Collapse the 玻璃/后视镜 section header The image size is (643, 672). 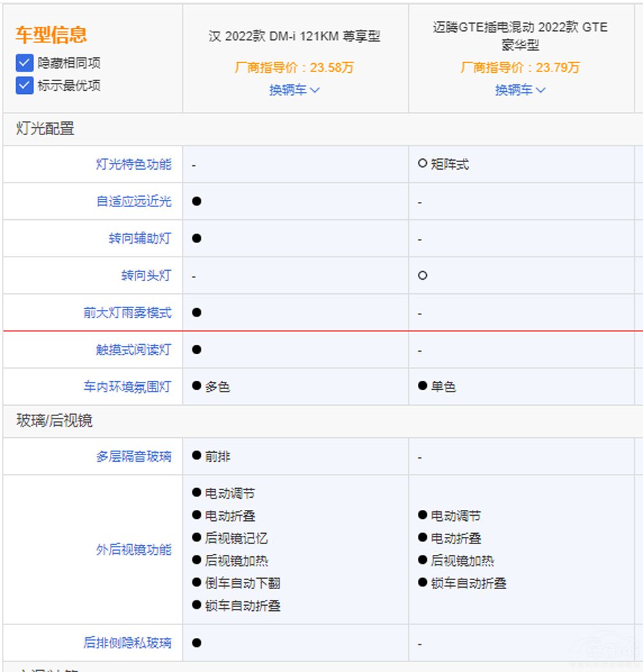pos(54,421)
